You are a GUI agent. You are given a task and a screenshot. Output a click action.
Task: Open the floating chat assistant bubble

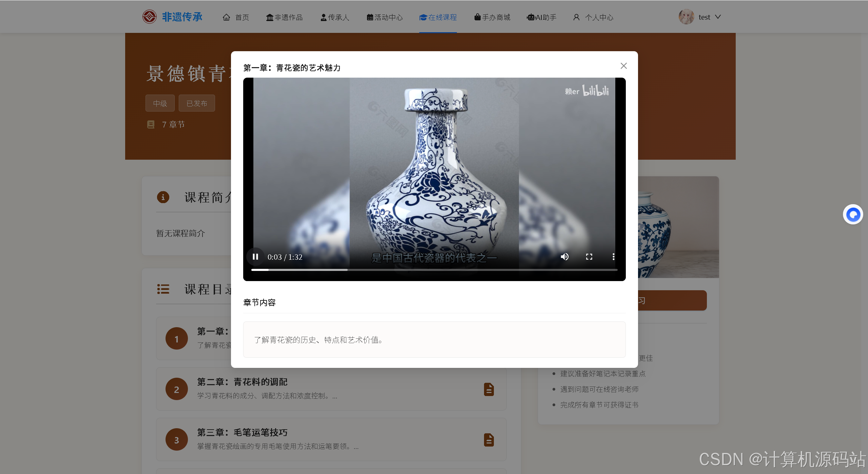853,214
